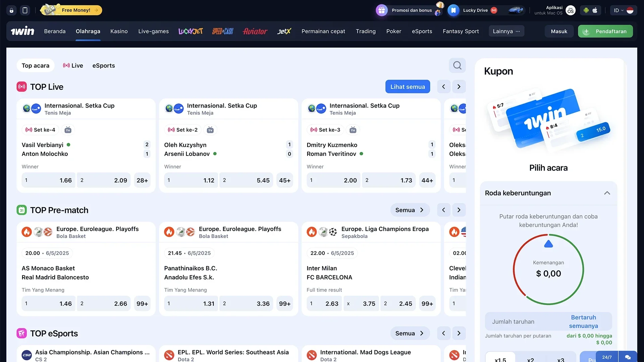644x362 pixels.
Task: Open the ID language selector dropdown
Action: tap(619, 10)
